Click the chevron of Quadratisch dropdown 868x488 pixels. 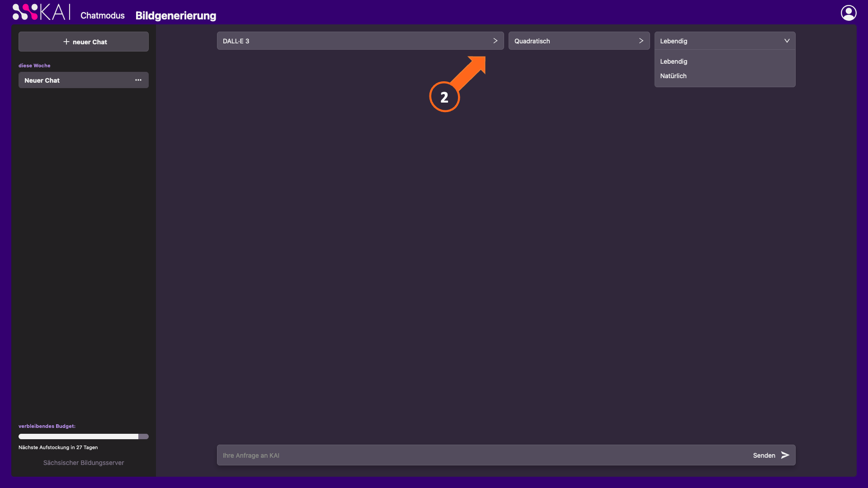[x=641, y=41]
